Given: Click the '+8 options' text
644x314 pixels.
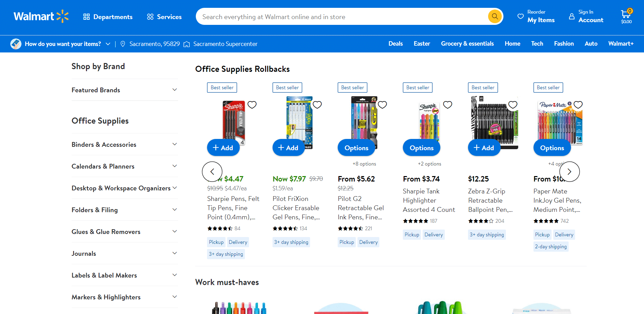Looking at the screenshot, I should [x=364, y=164].
